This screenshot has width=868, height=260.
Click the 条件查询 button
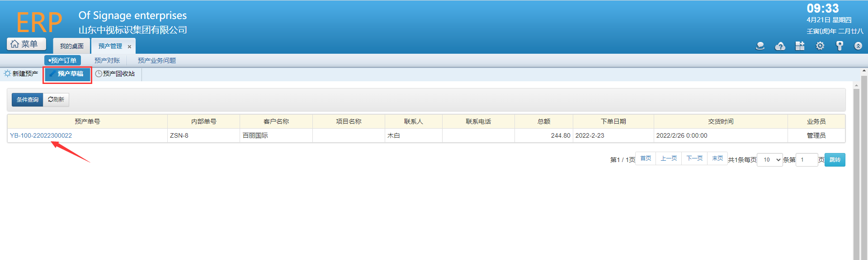27,100
